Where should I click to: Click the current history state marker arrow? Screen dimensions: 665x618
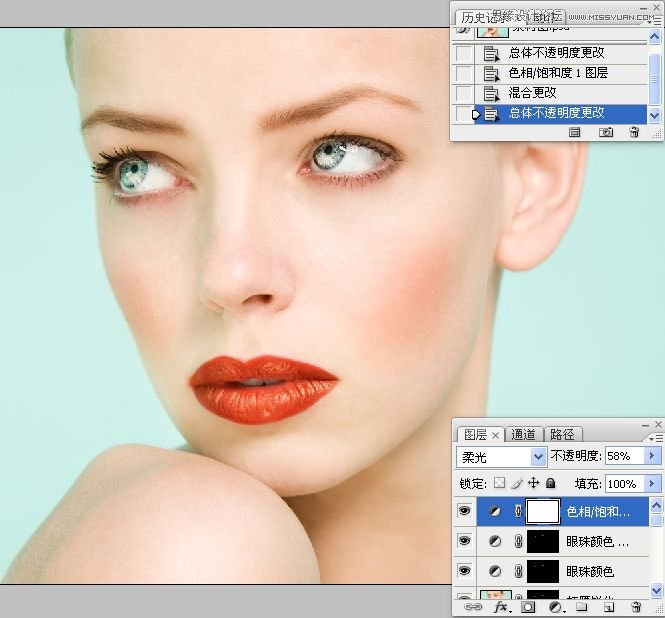pos(476,115)
